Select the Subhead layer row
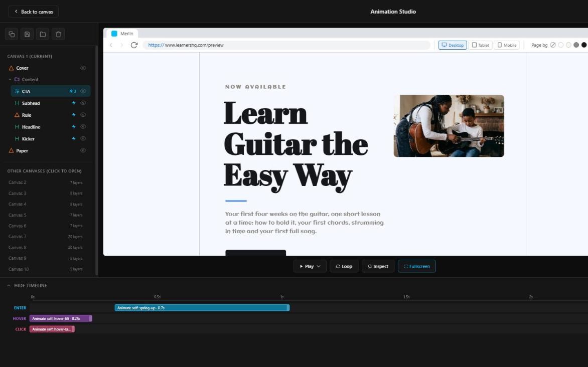 click(x=50, y=103)
